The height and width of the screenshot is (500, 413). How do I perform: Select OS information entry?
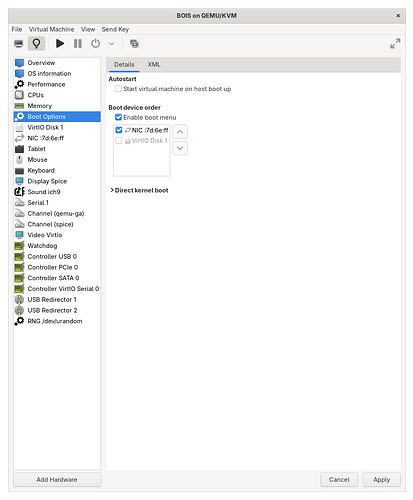57,73
